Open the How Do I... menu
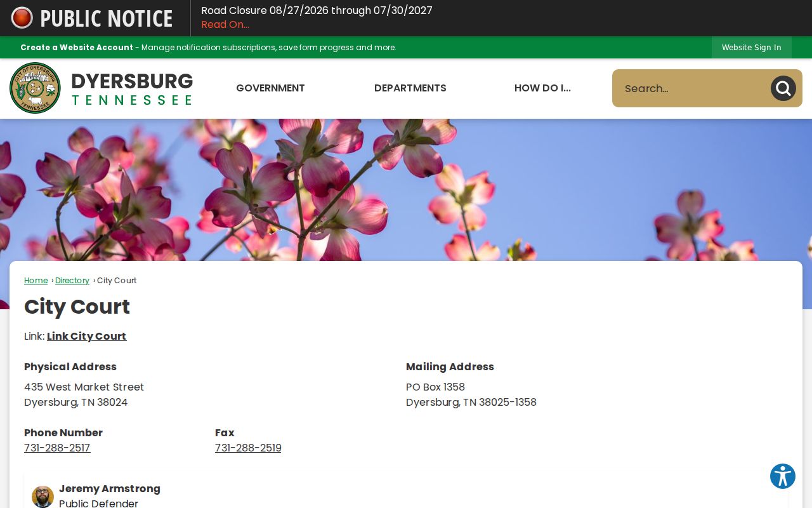Image resolution: width=812 pixels, height=508 pixels. pos(542,88)
